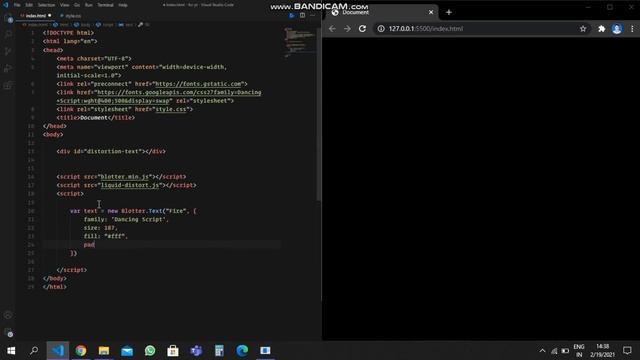Click the distortion-text div line

(111, 151)
